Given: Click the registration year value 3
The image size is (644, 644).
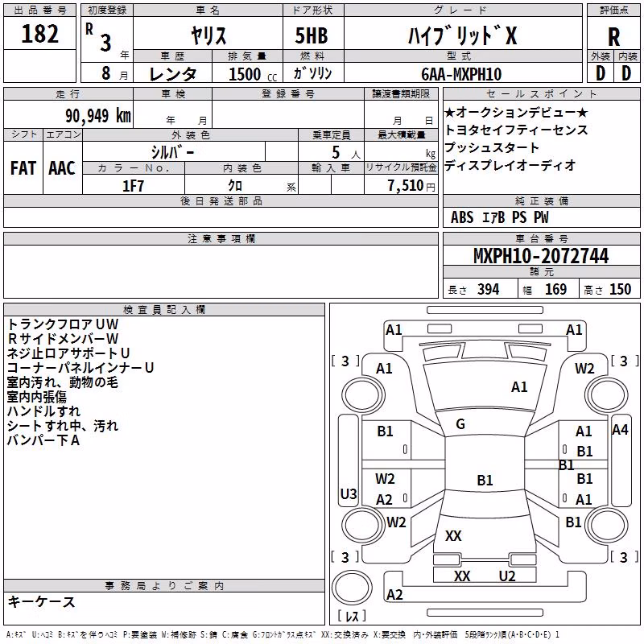Looking at the screenshot, I should click(x=105, y=43).
